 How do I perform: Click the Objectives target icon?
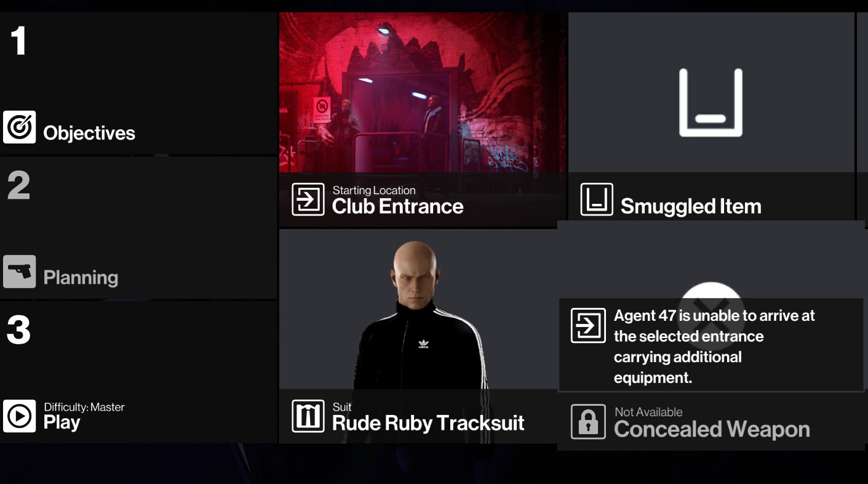click(x=19, y=127)
